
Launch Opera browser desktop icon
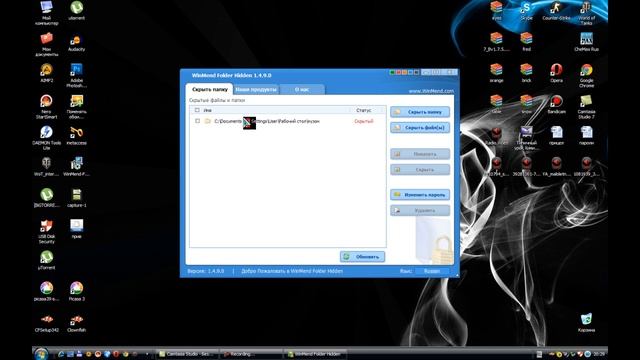tap(556, 73)
